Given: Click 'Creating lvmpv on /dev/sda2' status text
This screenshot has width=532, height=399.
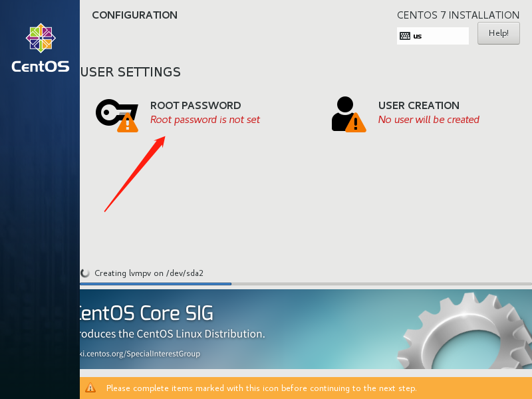Looking at the screenshot, I should (149, 273).
